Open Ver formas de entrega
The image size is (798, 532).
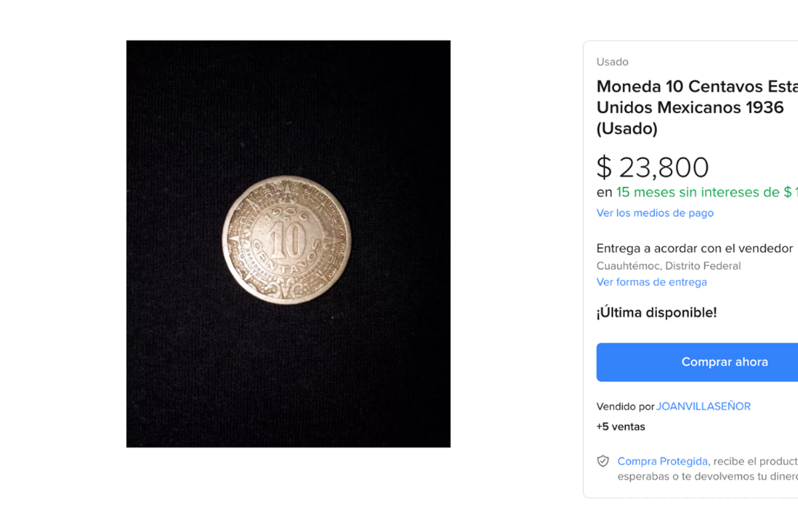(652, 282)
